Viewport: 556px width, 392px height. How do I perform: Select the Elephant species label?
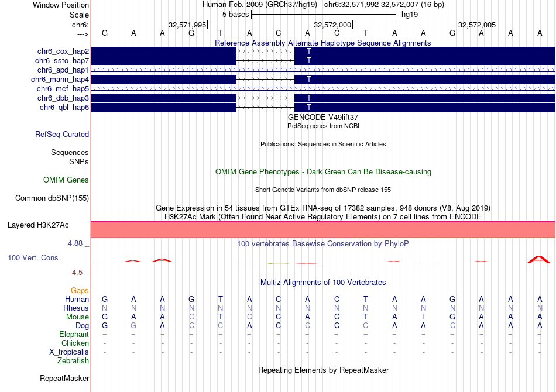click(x=74, y=334)
